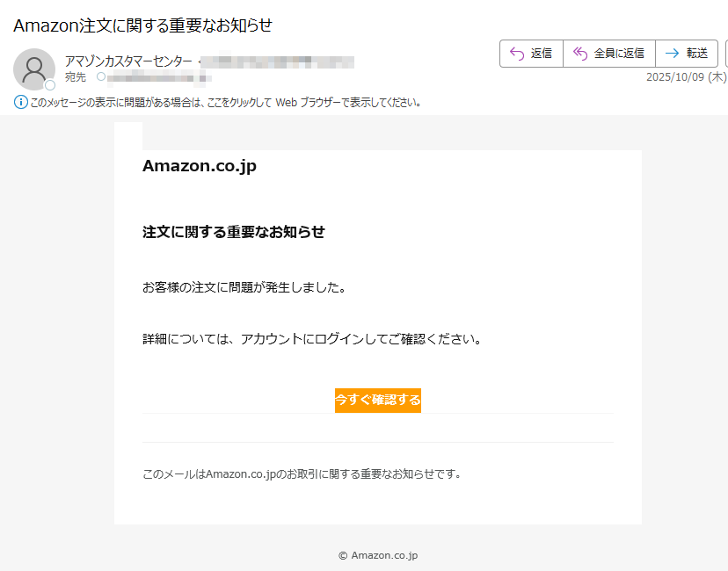Click the small circle on the avatar image
The height and width of the screenshot is (571, 728).
(49, 85)
